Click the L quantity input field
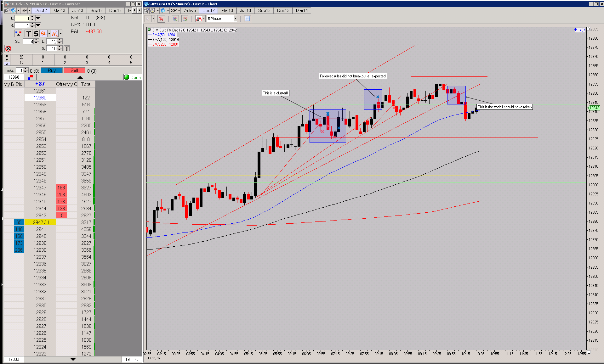 coord(22,18)
